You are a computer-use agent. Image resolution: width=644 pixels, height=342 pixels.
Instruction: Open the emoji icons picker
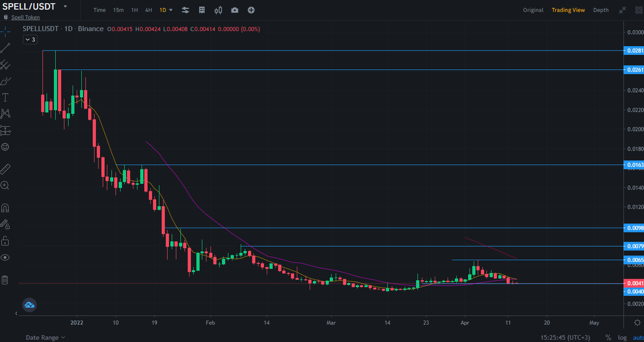(x=5, y=147)
